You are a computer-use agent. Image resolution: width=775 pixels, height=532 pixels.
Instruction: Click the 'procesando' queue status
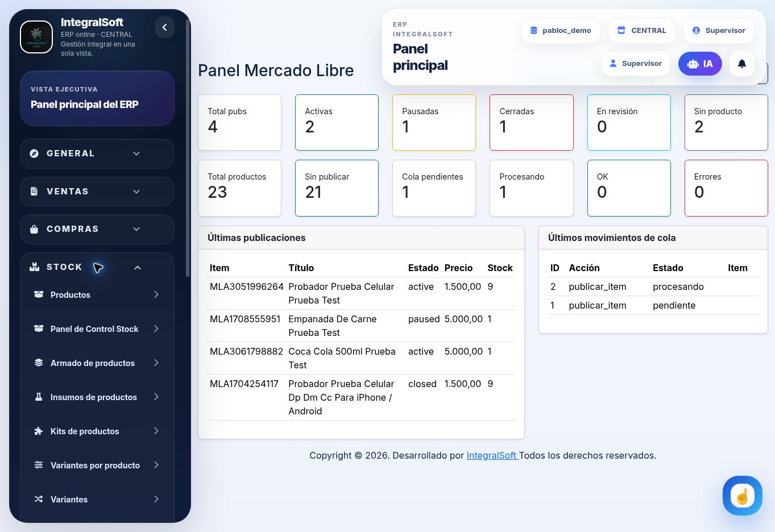tap(678, 286)
